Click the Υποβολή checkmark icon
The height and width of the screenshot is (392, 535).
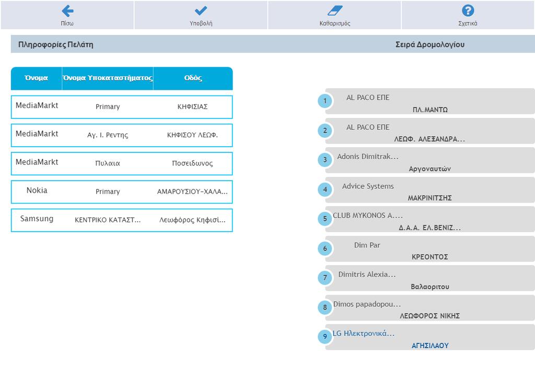click(x=201, y=11)
